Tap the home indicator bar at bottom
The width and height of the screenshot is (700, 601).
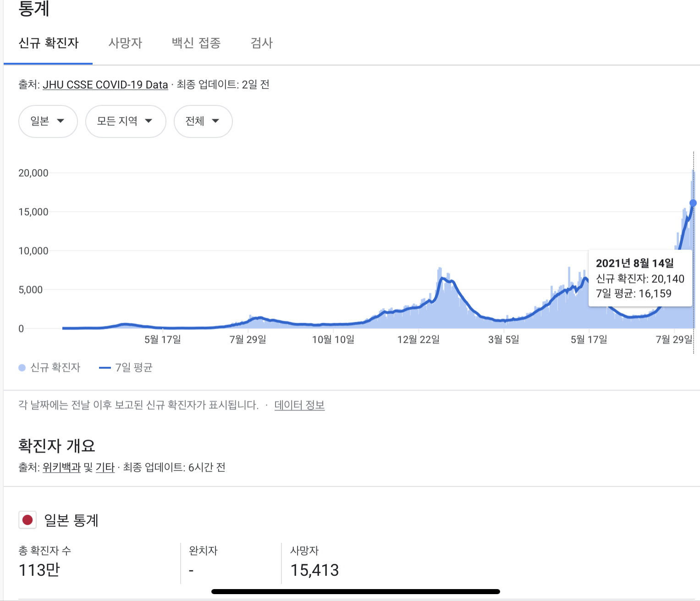click(355, 591)
